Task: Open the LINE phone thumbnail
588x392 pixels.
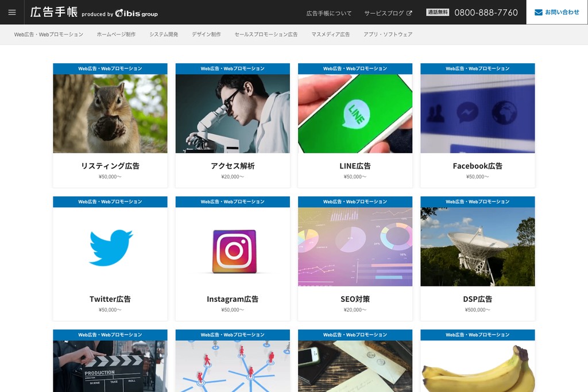Action: click(x=355, y=114)
